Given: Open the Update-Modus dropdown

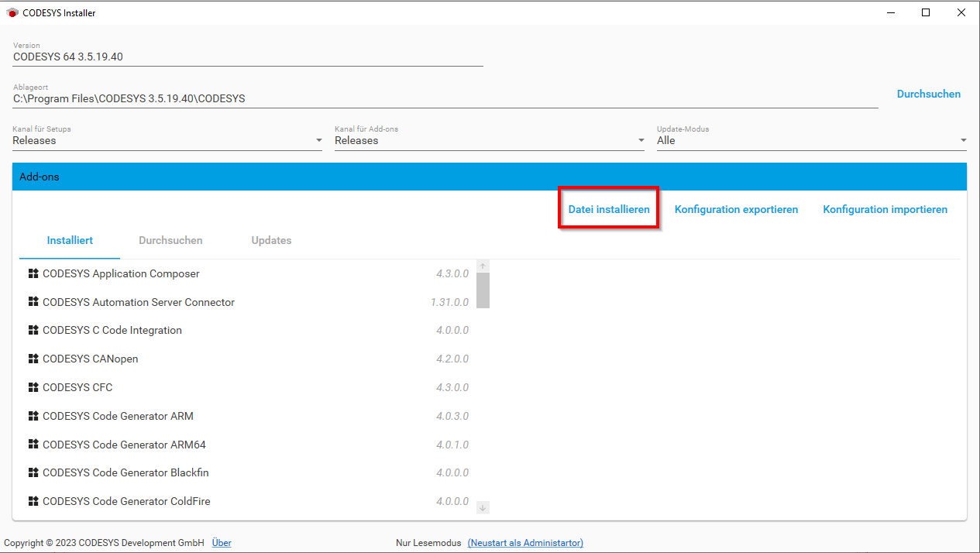Looking at the screenshot, I should 812,140.
